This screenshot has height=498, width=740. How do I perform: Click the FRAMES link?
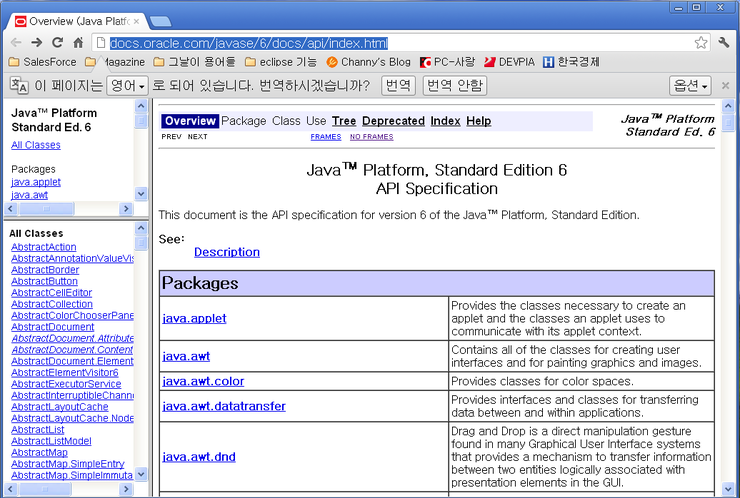click(326, 136)
